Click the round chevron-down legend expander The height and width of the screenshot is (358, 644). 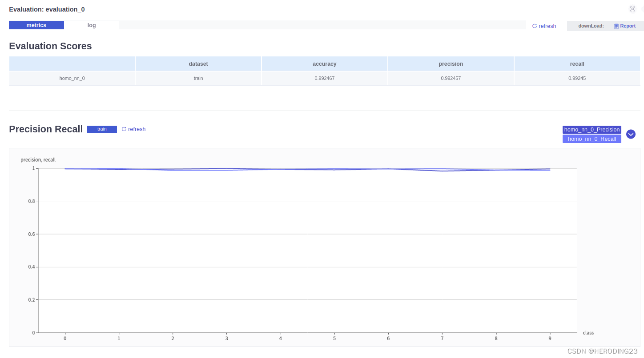(x=631, y=134)
